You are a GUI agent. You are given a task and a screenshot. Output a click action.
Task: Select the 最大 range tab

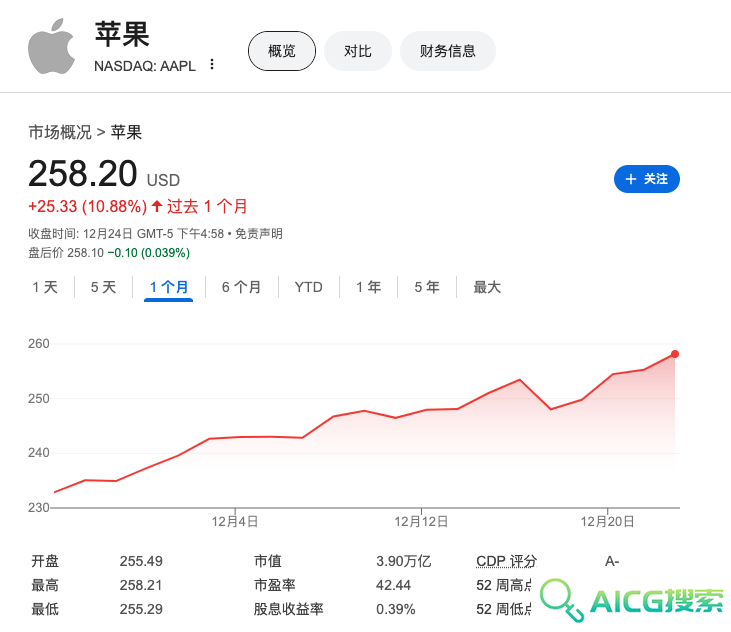(x=487, y=287)
